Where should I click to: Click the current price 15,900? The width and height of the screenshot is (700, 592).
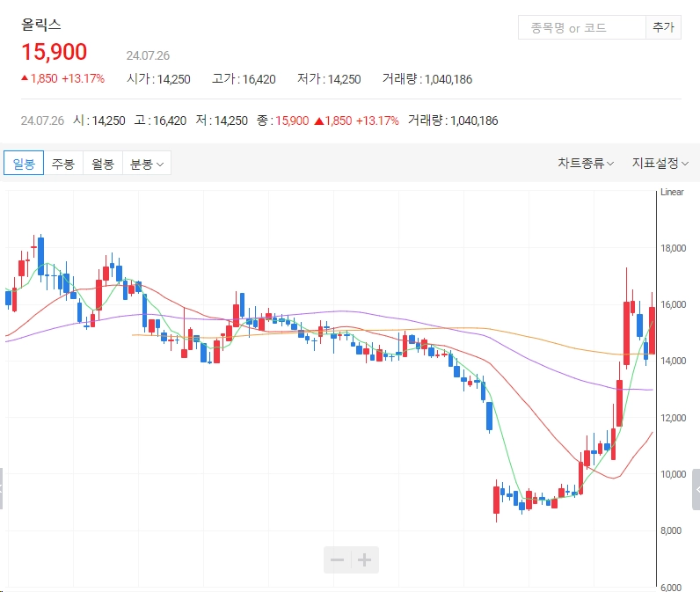click(x=54, y=52)
